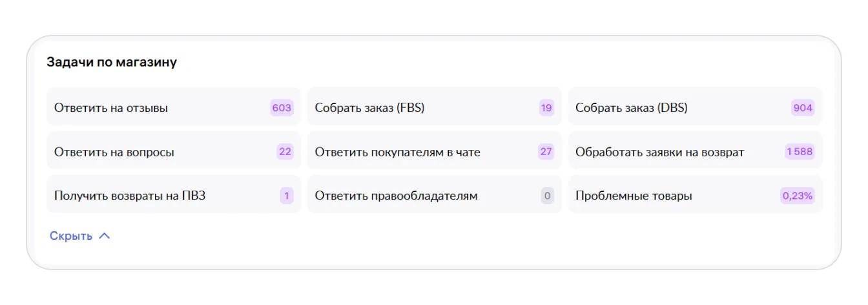Open the 'Ответить на отзывы' task
This screenshot has height=305, width=868.
[111, 108]
